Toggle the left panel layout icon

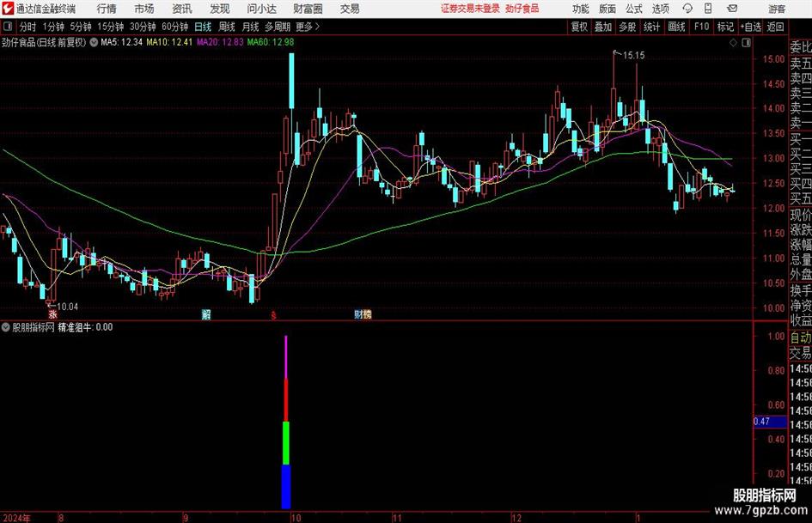[x=8, y=27]
